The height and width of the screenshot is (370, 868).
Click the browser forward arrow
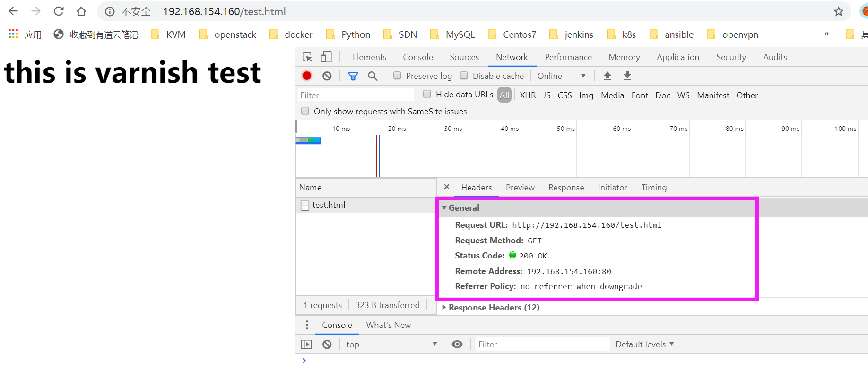[36, 11]
